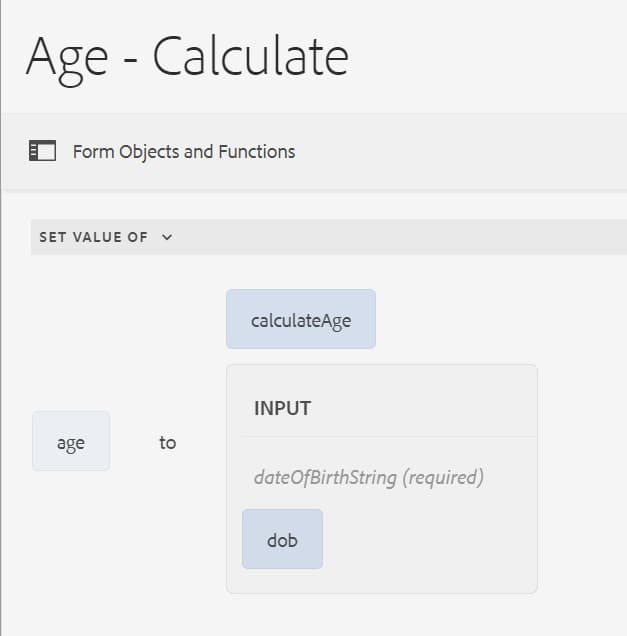Click the '(required)' text in parameter hint
Viewport: 627px width, 636px height.
(442, 477)
